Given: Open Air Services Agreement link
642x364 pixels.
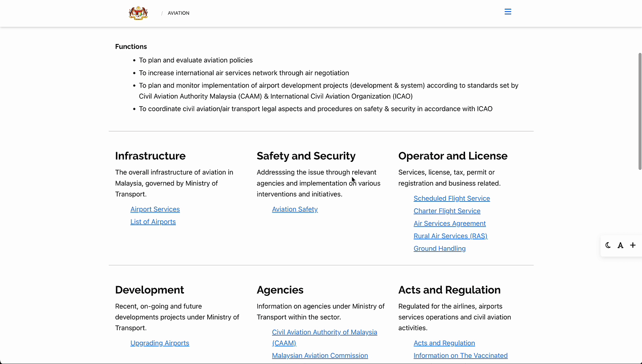Looking at the screenshot, I should pos(449,223).
